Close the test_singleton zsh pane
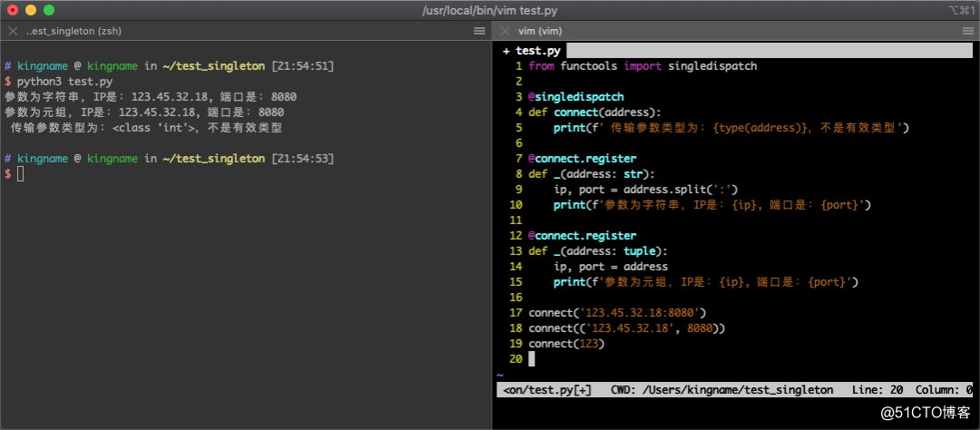This screenshot has width=980, height=430. click(x=13, y=31)
